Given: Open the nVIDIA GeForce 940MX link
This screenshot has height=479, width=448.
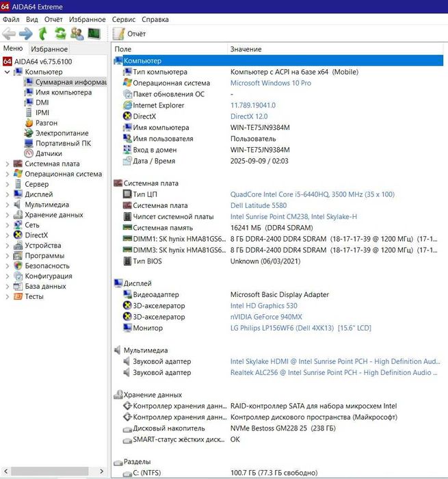Looking at the screenshot, I should tap(266, 317).
